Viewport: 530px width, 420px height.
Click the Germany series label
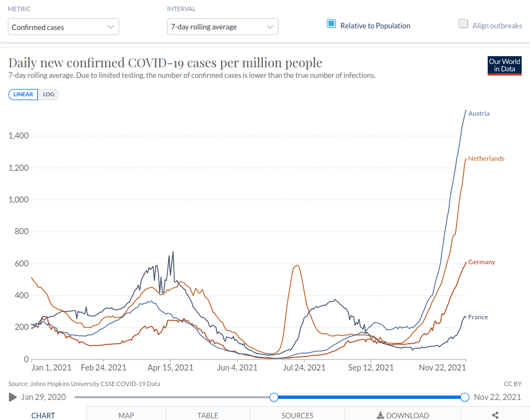point(482,262)
